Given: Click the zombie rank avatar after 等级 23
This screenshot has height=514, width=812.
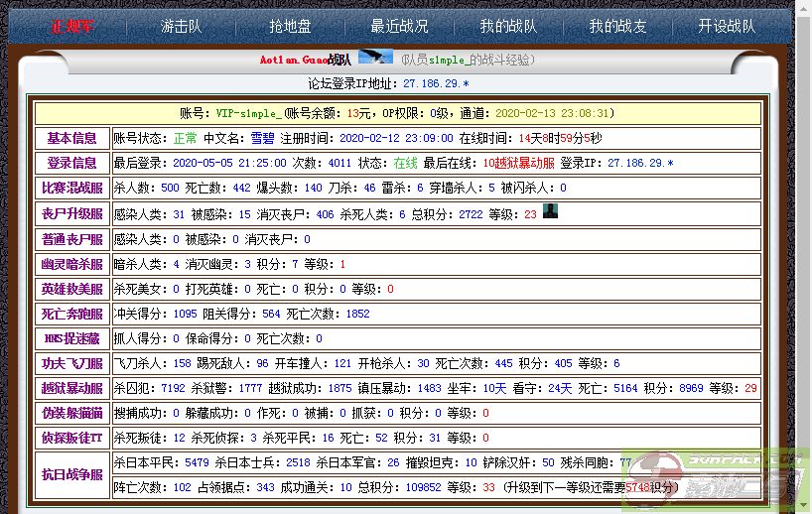Looking at the screenshot, I should [550, 211].
